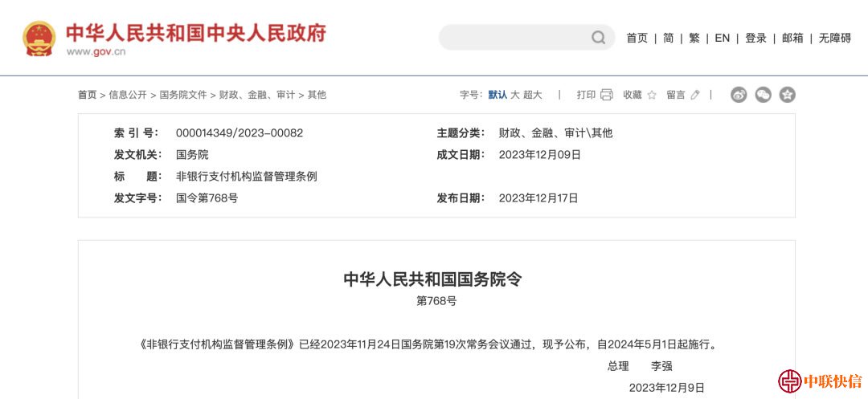Select 大 font size
The height and width of the screenshot is (399, 868).
[x=515, y=95]
